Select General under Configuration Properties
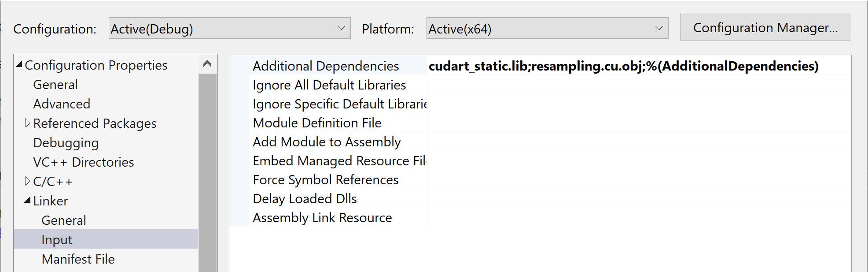The width and height of the screenshot is (868, 272). coord(55,84)
